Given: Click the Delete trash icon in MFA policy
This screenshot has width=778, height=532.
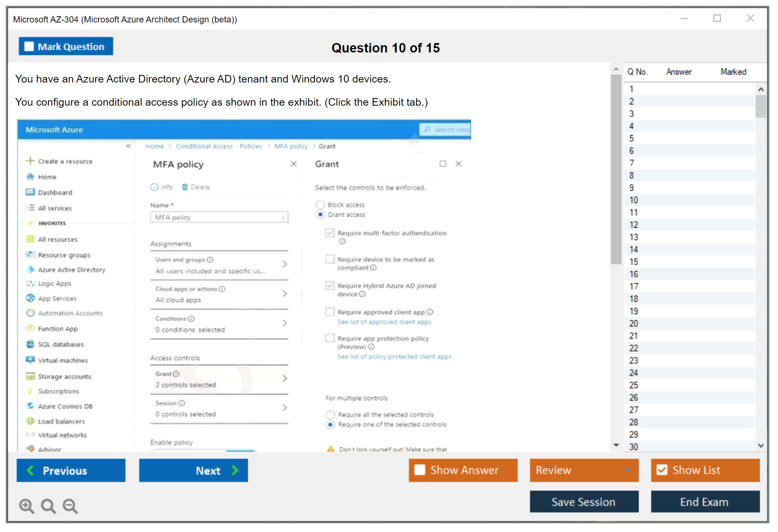Looking at the screenshot, I should [185, 187].
